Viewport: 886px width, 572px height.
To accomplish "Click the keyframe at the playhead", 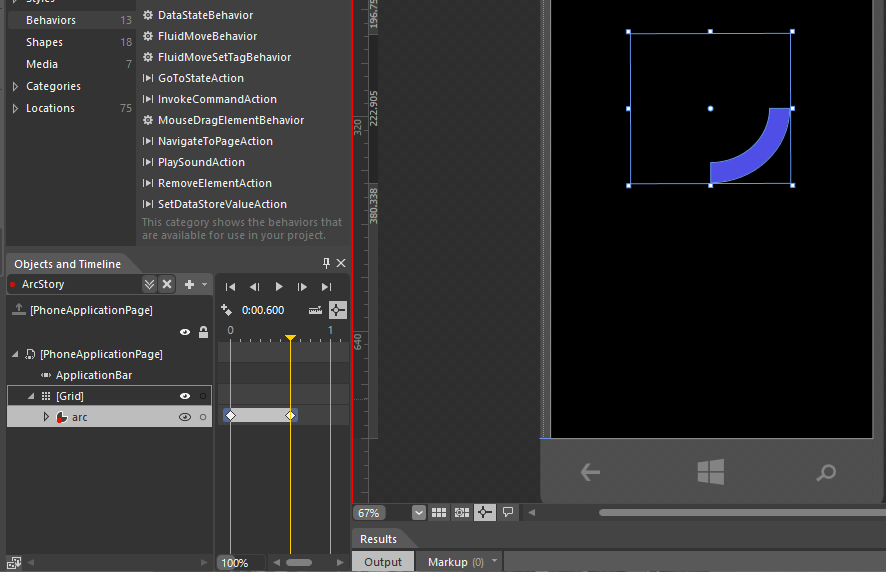I will click(x=290, y=415).
